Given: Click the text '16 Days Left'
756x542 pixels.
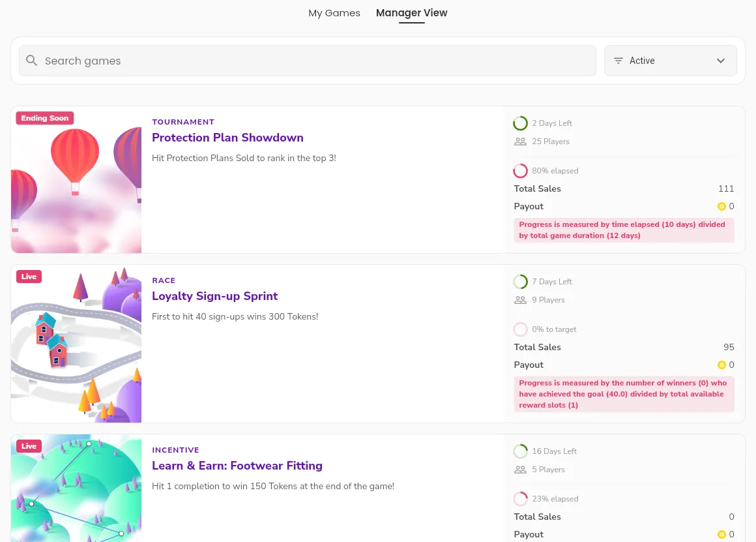Looking at the screenshot, I should (555, 451).
